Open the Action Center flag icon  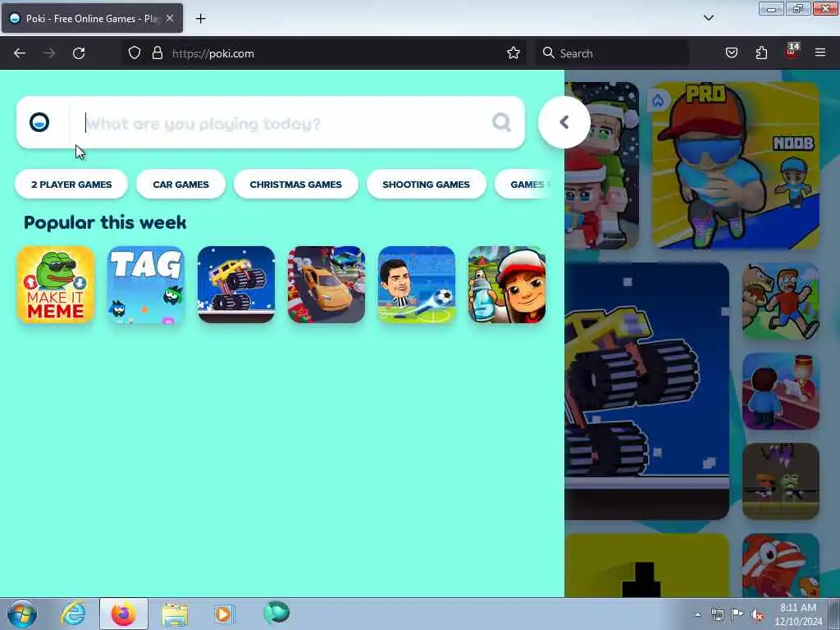click(x=737, y=614)
